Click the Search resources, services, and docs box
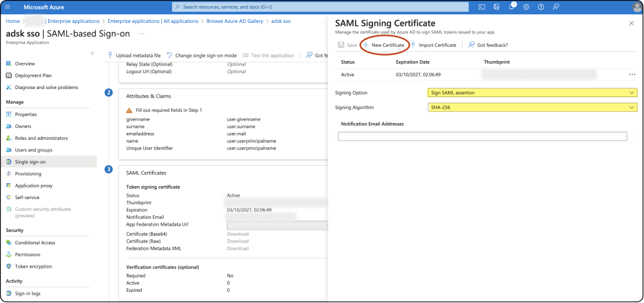The image size is (644, 303). (x=320, y=7)
